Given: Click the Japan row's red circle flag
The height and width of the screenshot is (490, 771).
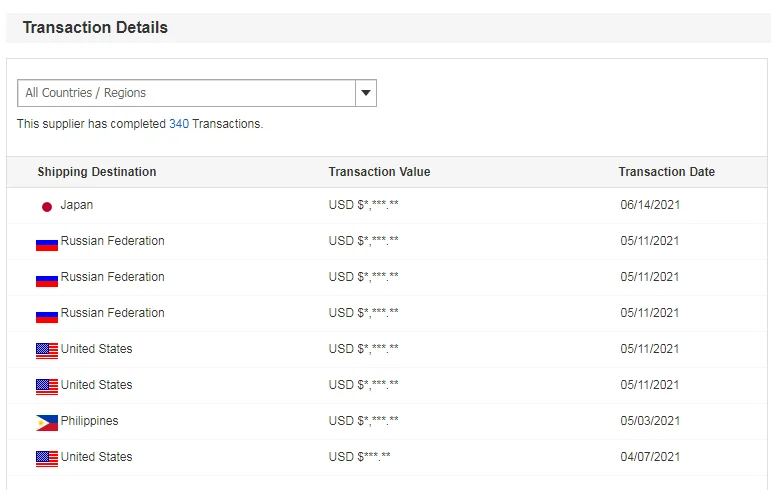Looking at the screenshot, I should pos(46,206).
